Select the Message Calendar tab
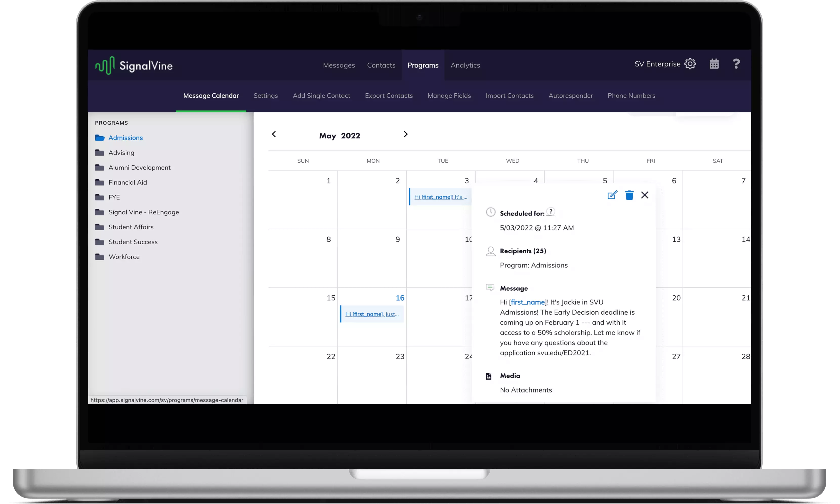840x504 pixels. point(211,95)
